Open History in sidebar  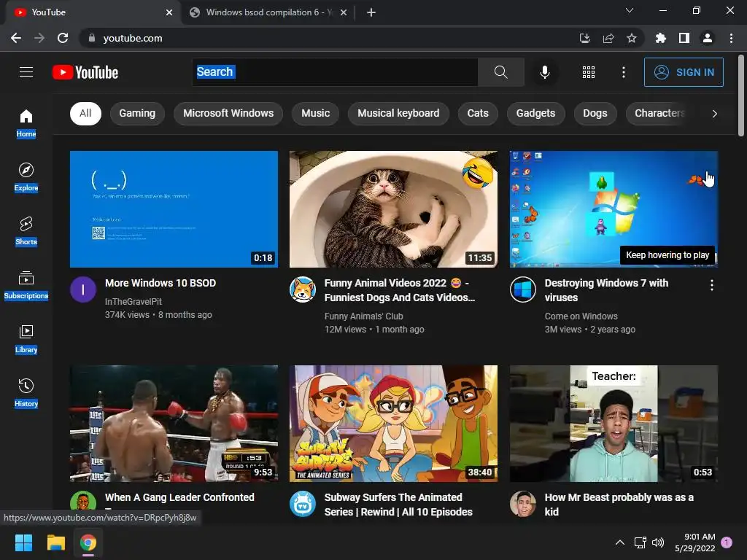(x=26, y=393)
